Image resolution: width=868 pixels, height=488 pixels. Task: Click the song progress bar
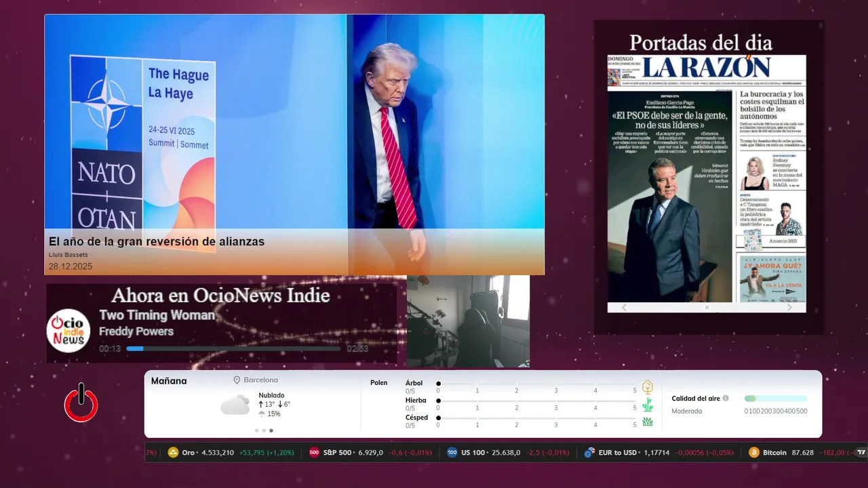[233, 348]
